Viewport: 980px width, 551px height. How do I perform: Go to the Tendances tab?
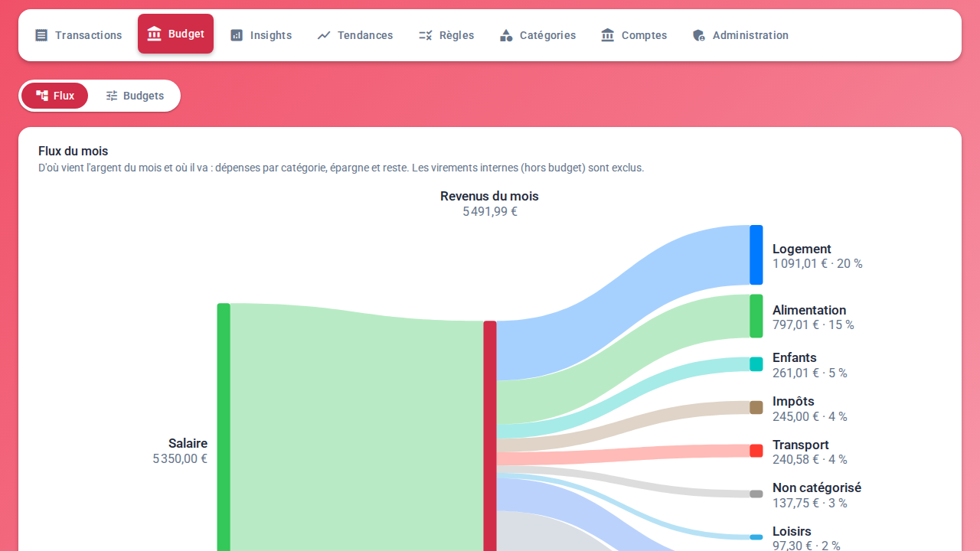pos(355,35)
